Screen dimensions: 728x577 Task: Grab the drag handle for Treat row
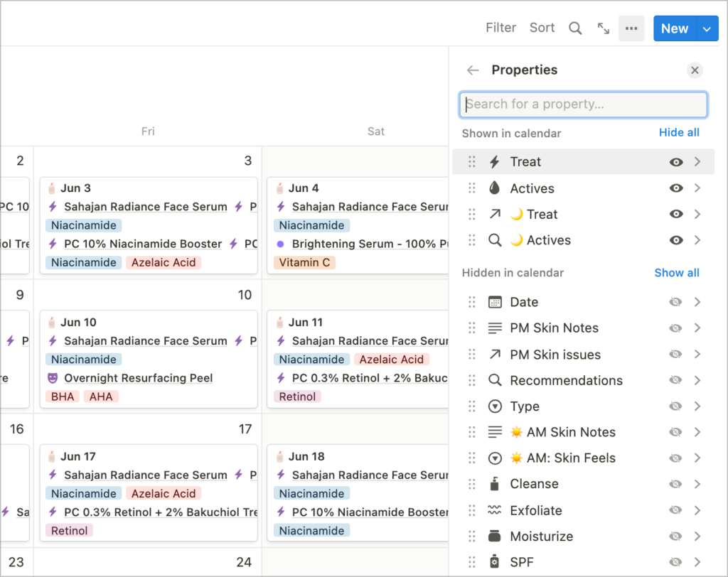tap(472, 161)
